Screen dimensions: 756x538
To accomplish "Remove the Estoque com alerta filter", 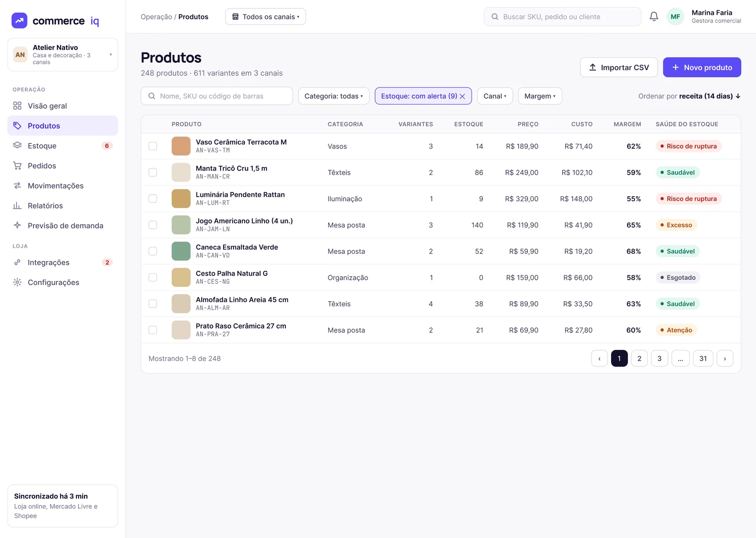I will pos(462,96).
